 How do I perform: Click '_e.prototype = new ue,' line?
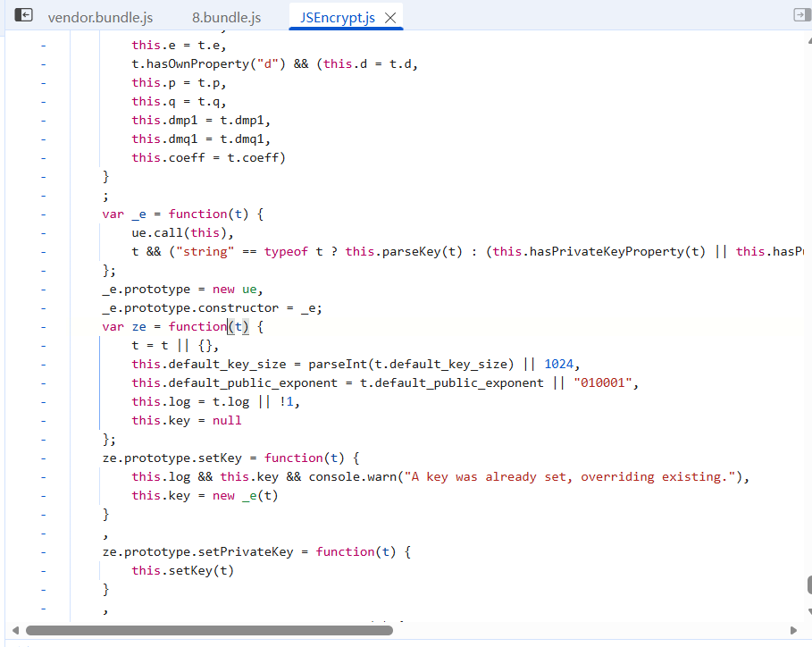[183, 289]
